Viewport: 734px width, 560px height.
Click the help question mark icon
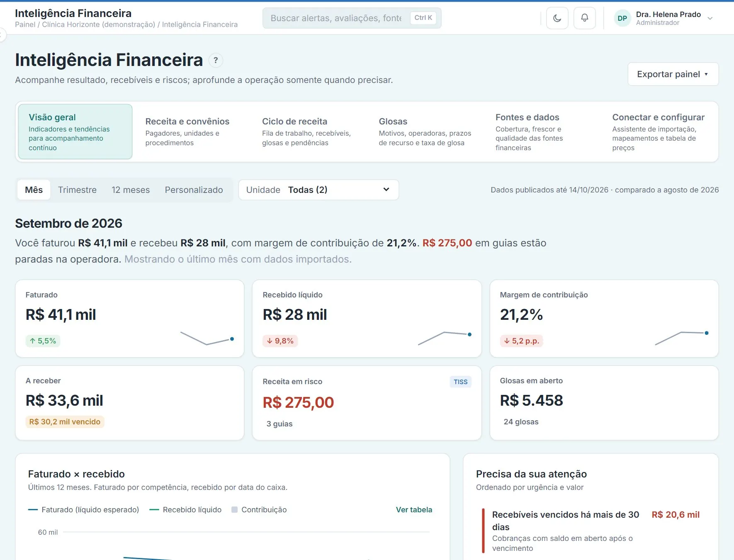[x=216, y=61]
